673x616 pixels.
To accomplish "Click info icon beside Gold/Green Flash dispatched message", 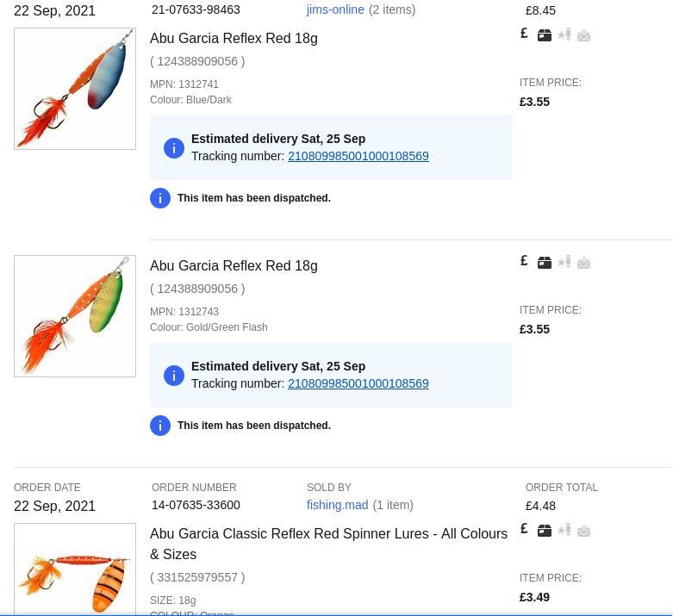I will pos(160,426).
